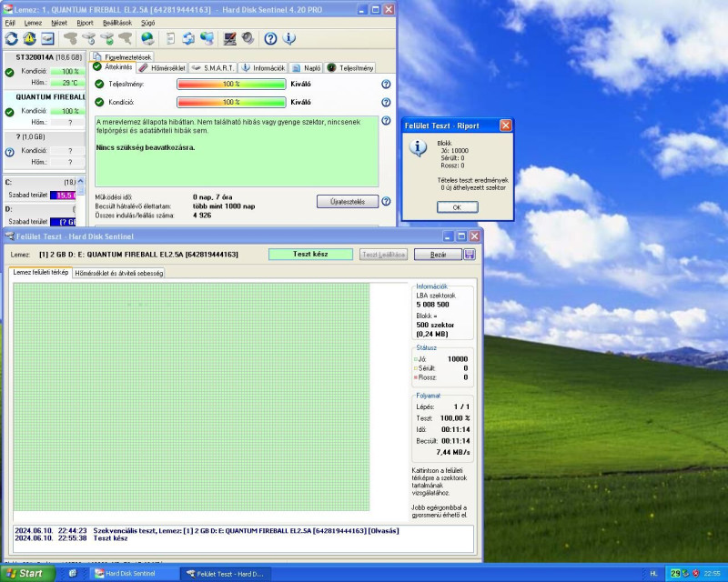
Task: Click the globe toolbar icon
Action: (147, 38)
